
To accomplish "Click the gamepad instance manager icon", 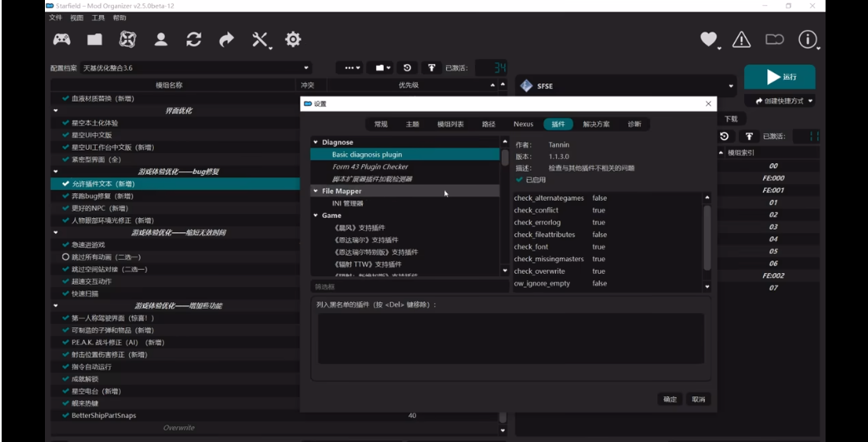I will pyautogui.click(x=62, y=39).
